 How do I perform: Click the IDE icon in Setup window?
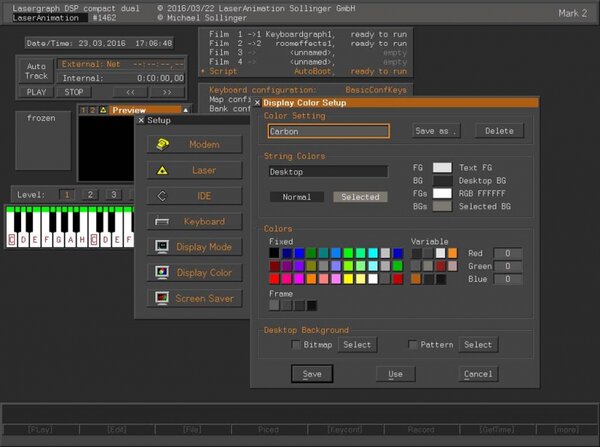[162, 196]
